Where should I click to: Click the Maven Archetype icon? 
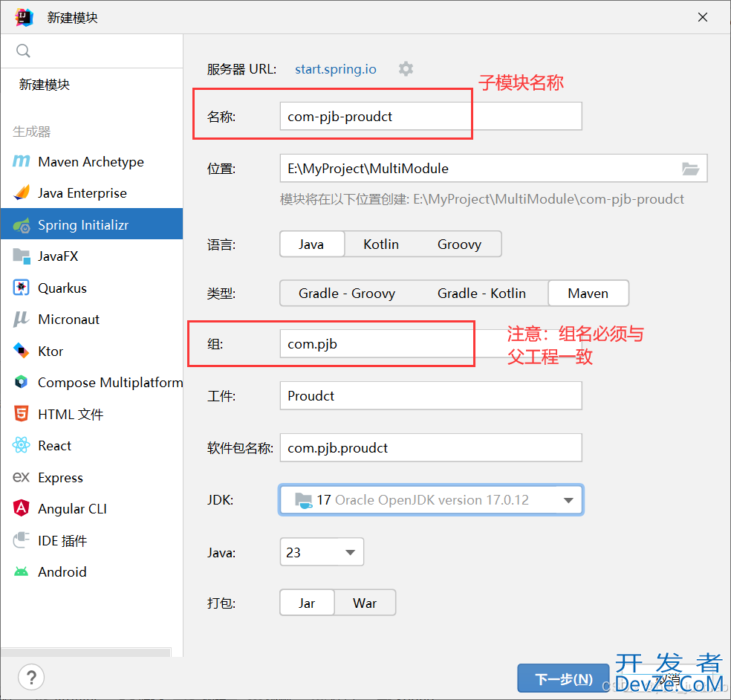[x=21, y=161]
